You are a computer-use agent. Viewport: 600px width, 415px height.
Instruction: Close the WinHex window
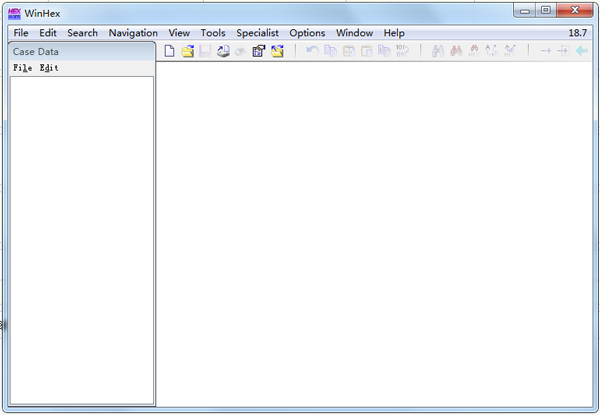tap(574, 10)
